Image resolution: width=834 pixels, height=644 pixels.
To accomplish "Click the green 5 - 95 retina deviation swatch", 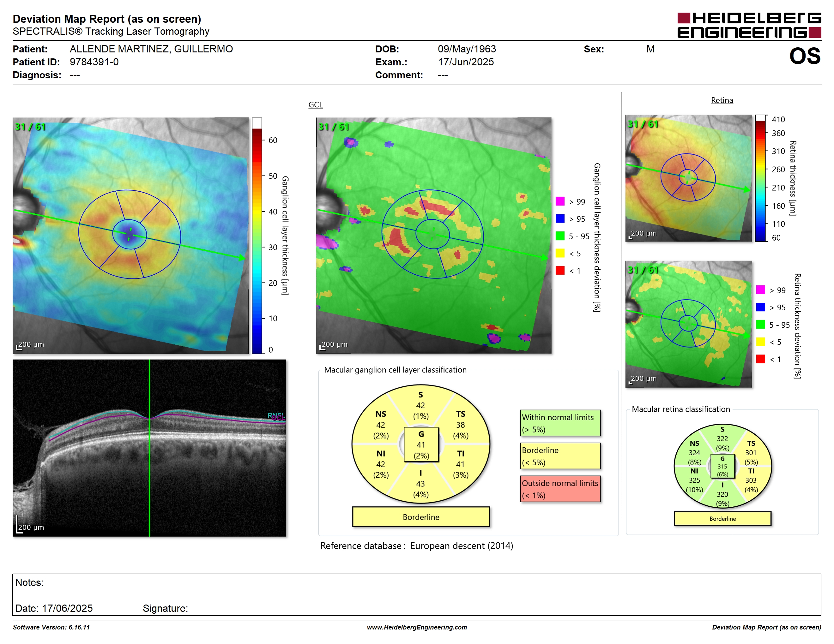I will click(760, 325).
